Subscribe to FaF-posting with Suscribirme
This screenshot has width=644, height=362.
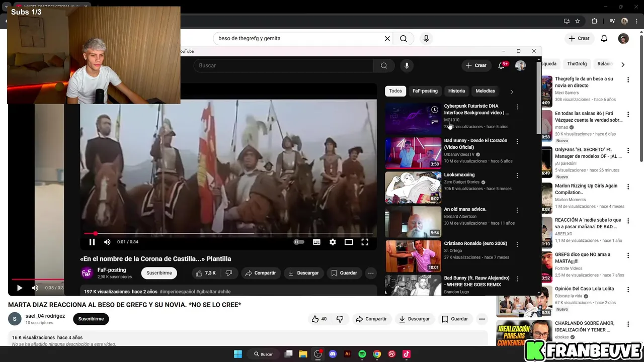click(x=159, y=273)
